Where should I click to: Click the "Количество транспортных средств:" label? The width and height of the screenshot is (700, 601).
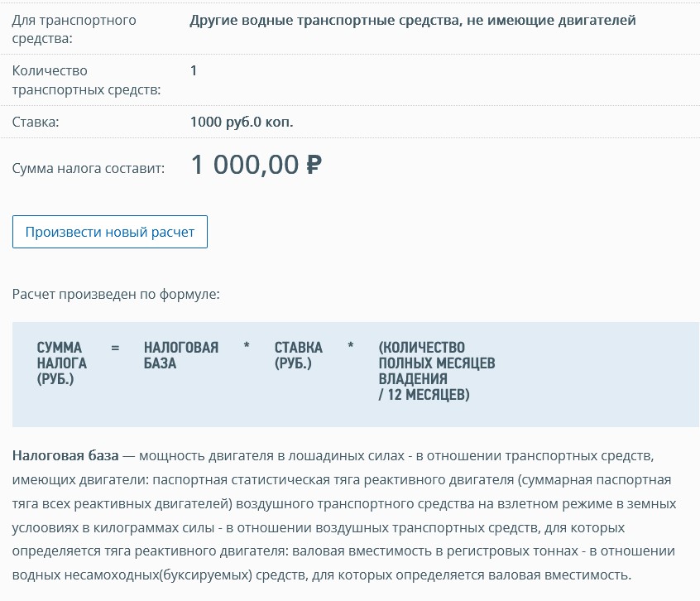pyautogui.click(x=86, y=80)
